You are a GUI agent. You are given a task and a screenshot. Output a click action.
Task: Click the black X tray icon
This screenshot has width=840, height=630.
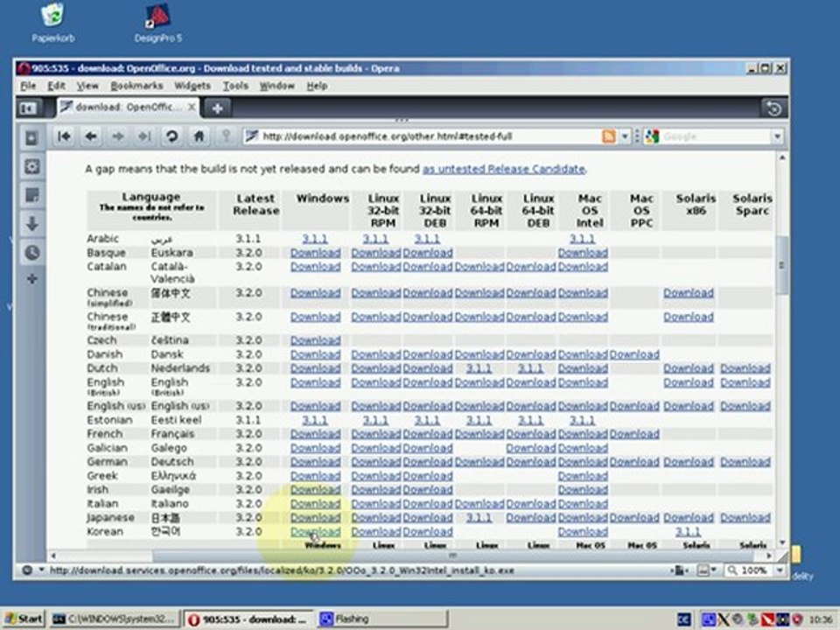coord(724,619)
